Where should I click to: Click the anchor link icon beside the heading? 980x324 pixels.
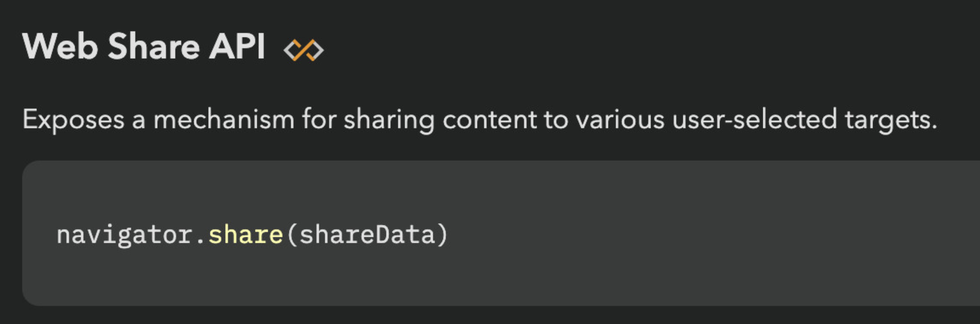[x=304, y=50]
